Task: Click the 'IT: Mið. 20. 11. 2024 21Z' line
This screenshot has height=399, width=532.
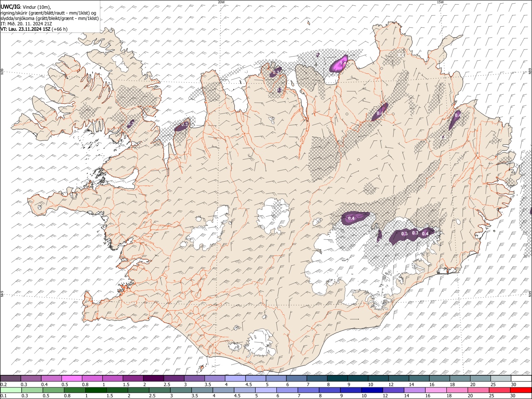Action: click(x=27, y=24)
